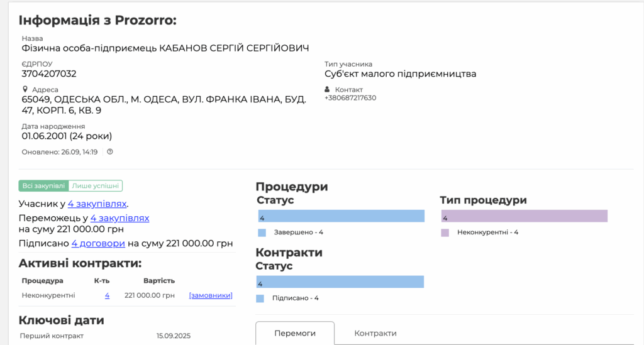Viewport: 644px width, 345px height.
Task: Click the contact person icon
Action: [328, 89]
